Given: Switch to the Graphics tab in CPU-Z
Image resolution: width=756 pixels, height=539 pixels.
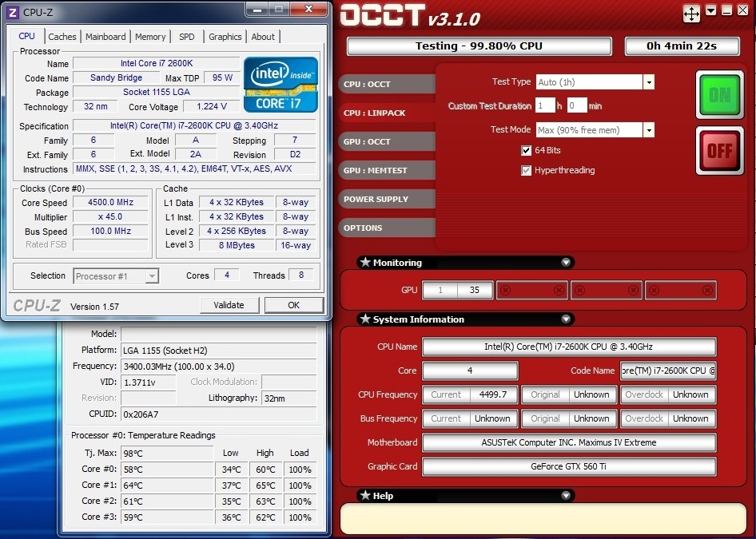Looking at the screenshot, I should point(225,37).
